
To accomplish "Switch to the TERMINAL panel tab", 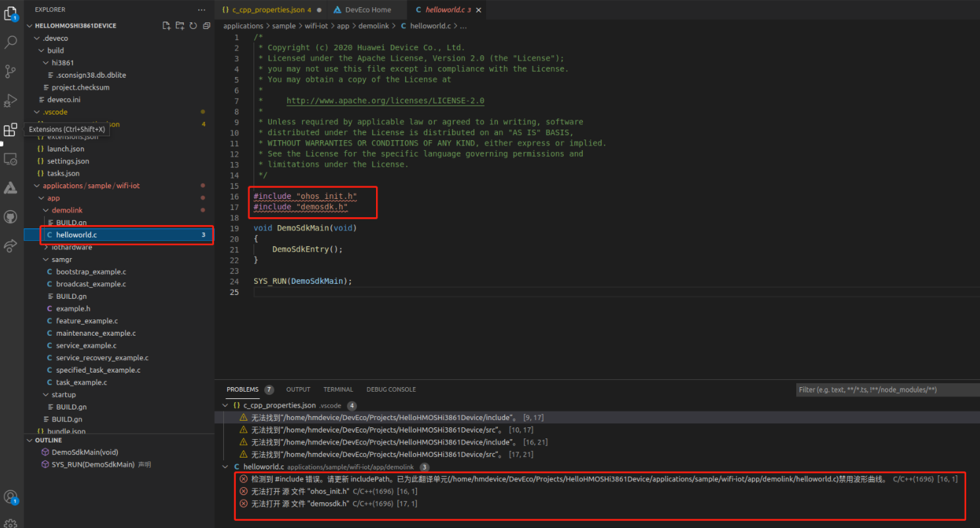I will coord(338,390).
